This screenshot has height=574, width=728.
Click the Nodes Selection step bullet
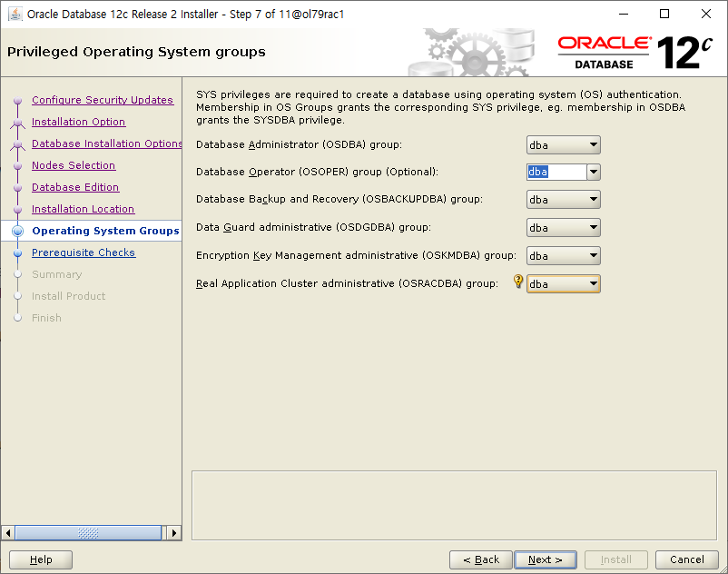(17, 166)
